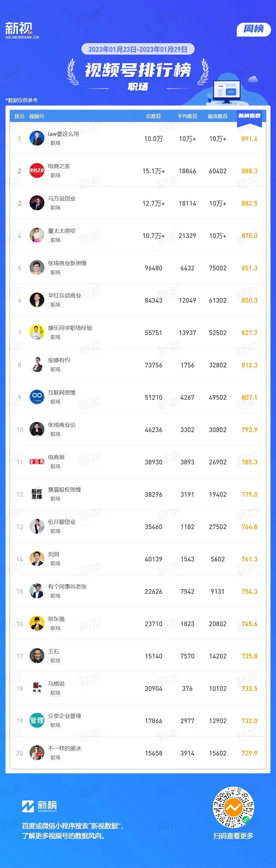Click the 电商之家 red logo avatar

(x=37, y=171)
